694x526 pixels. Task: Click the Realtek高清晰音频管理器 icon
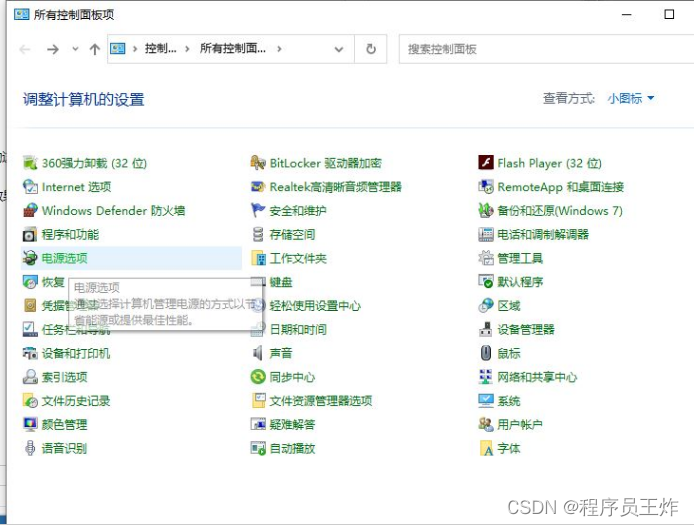(258, 187)
